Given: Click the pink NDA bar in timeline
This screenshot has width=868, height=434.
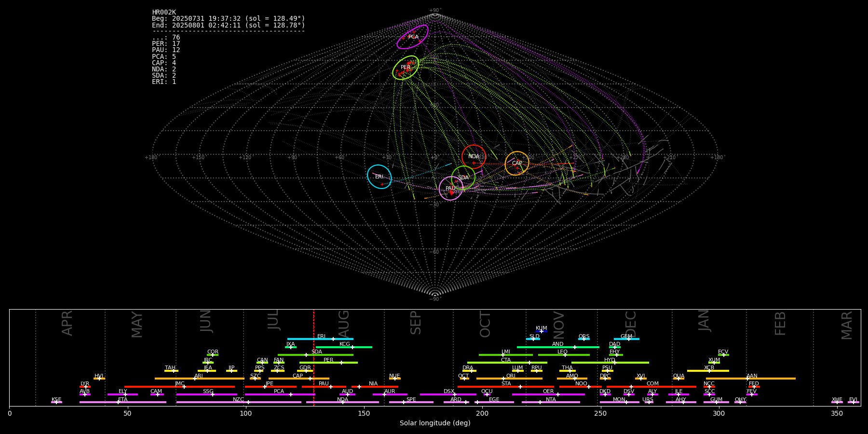Looking at the screenshot, I should 342,402.
